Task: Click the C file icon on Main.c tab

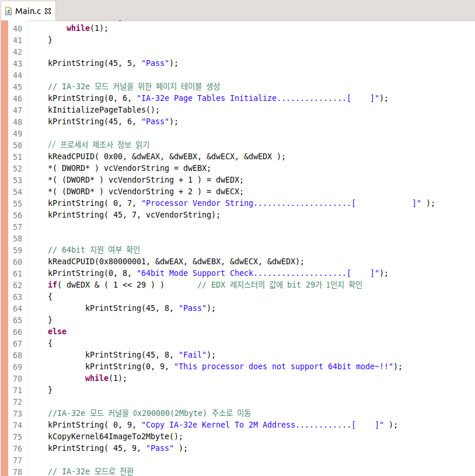Action: (x=9, y=11)
